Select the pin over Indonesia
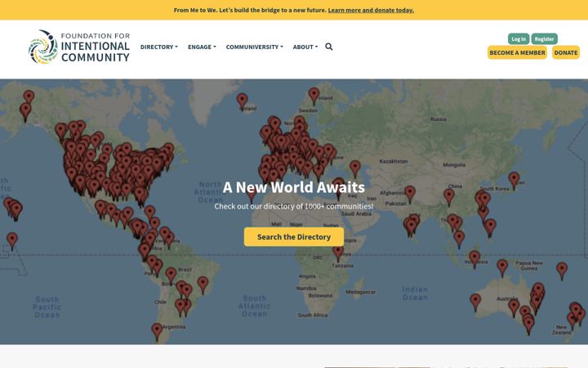 coord(474,259)
